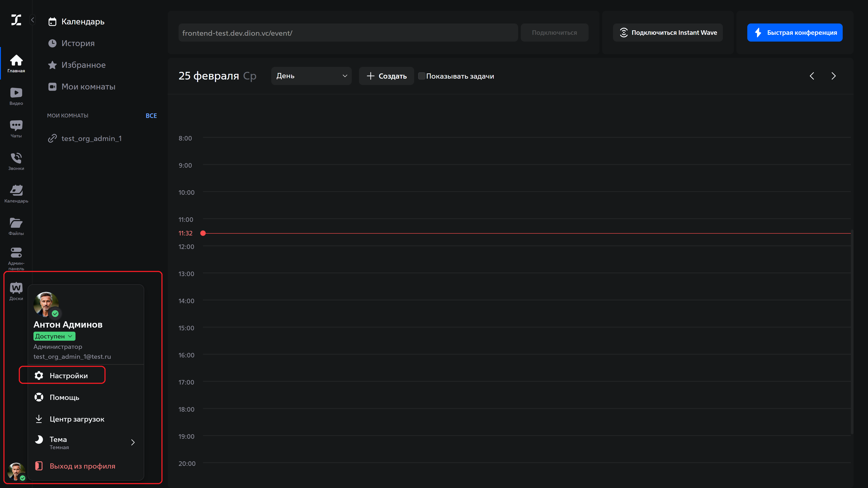Collapse the left panel with the chevron
This screenshot has height=488, width=868.
(x=32, y=19)
